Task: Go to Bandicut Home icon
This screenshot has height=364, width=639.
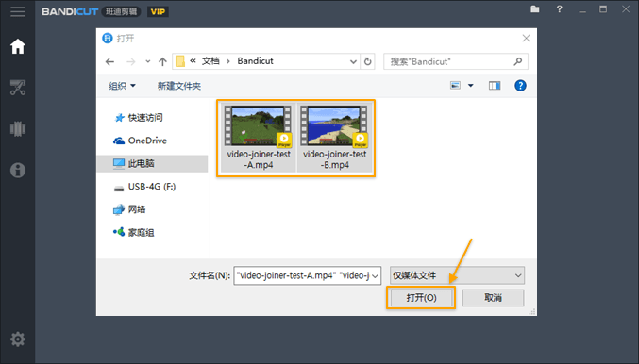Action: pyautogui.click(x=18, y=46)
